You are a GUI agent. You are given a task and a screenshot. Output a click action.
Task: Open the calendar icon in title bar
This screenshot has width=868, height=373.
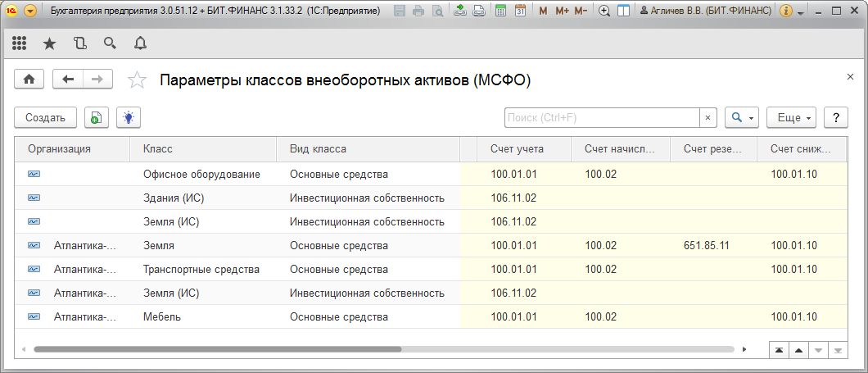[519, 11]
